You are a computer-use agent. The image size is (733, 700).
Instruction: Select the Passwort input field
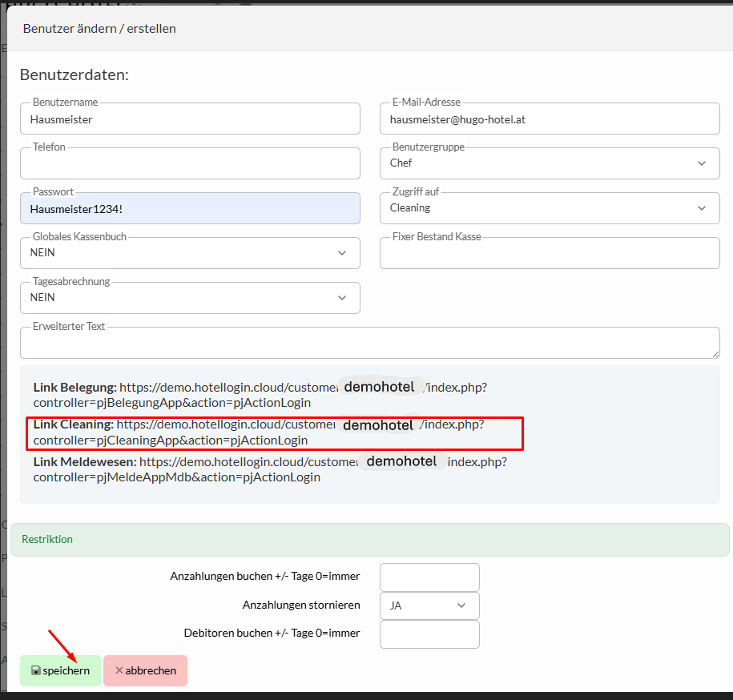coord(190,209)
